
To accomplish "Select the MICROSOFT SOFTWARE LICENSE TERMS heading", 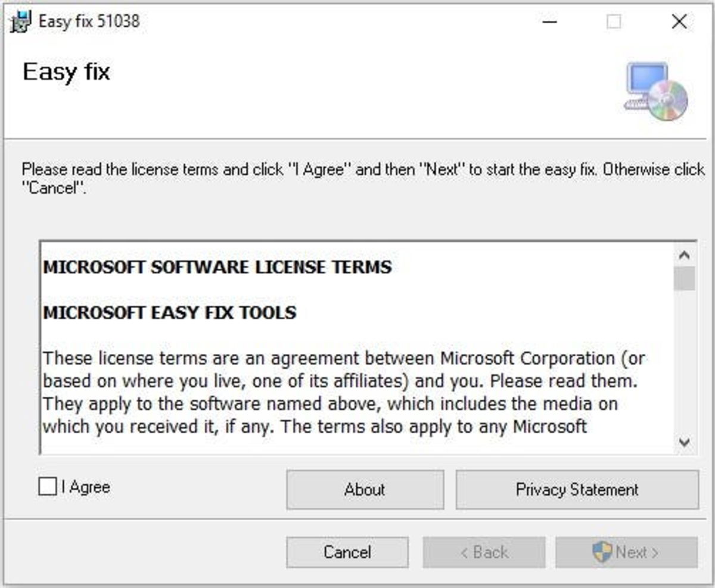I will click(217, 267).
